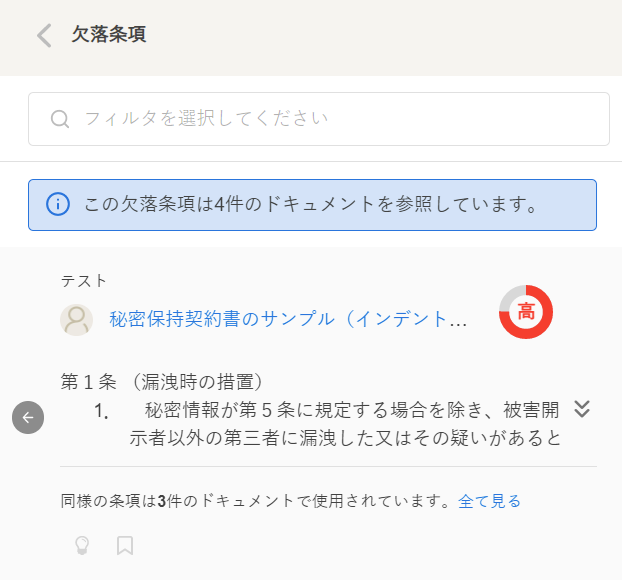The image size is (622, 580).
Task: Click the red 高 risk indicator
Action: click(525, 312)
